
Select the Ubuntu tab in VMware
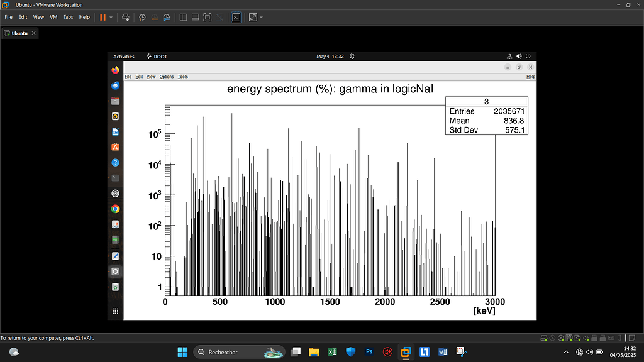pos(19,33)
